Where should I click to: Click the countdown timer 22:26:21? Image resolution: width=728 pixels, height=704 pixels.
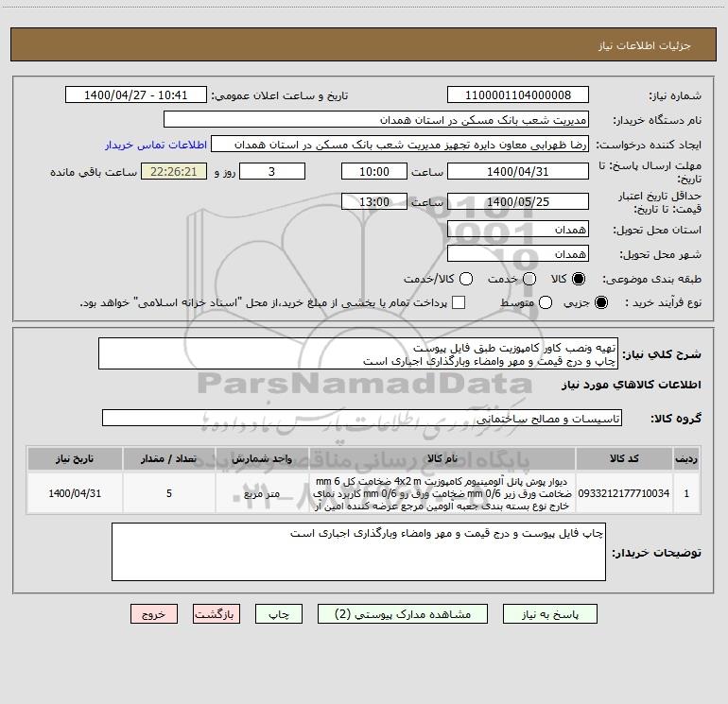point(174,171)
